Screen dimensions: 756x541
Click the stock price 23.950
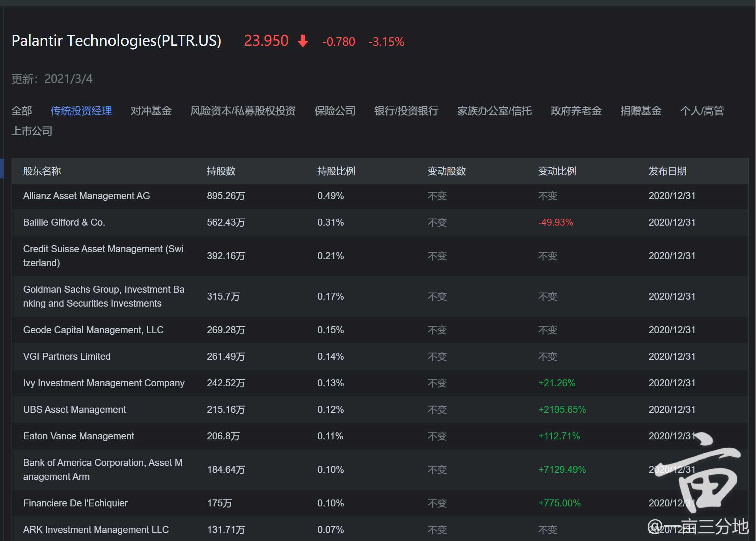[x=266, y=41]
